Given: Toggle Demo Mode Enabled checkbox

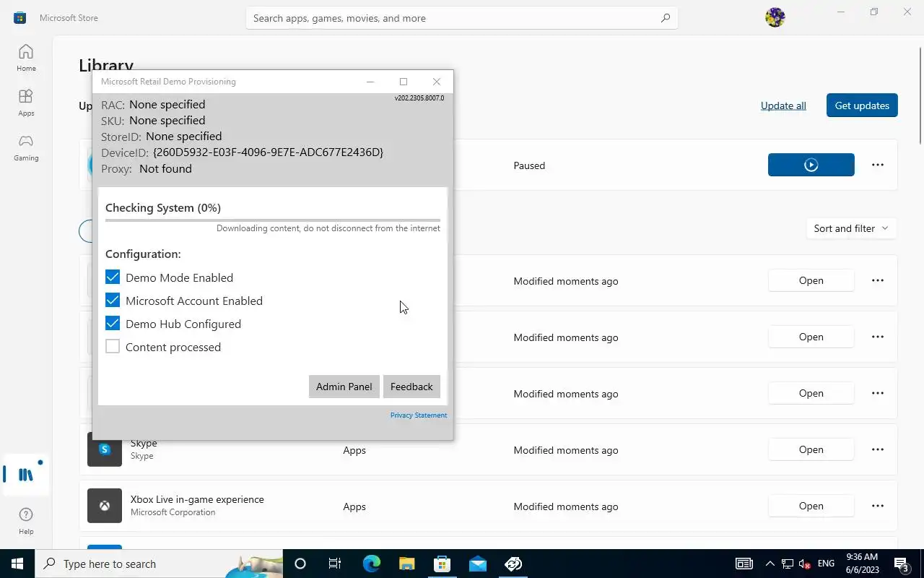Looking at the screenshot, I should [113, 277].
